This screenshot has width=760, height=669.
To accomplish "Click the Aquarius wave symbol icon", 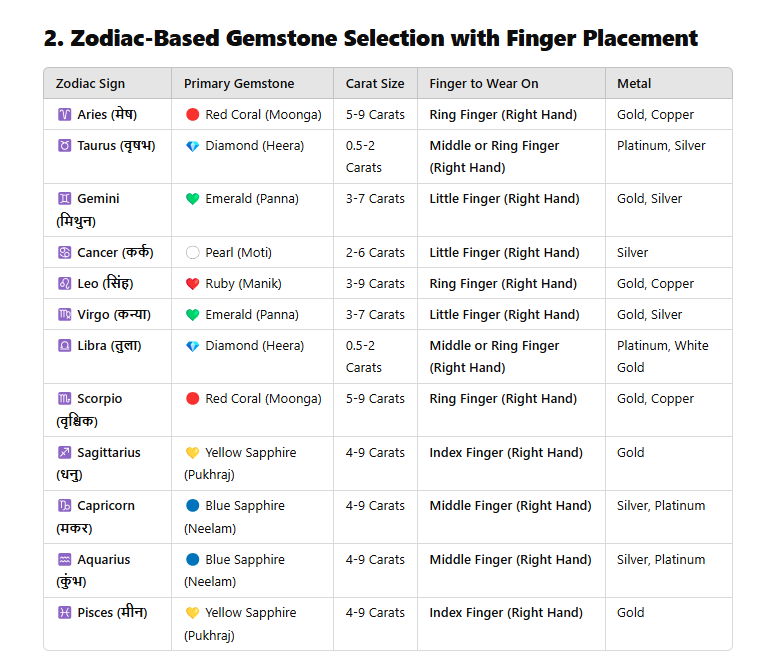I will pos(64,559).
